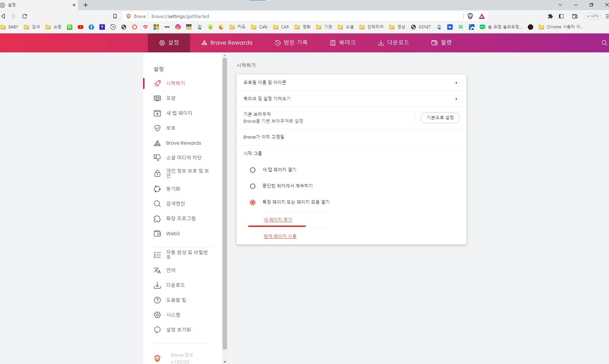Switch to the 설정 top tab
The height and width of the screenshot is (364, 609).
[x=169, y=43]
